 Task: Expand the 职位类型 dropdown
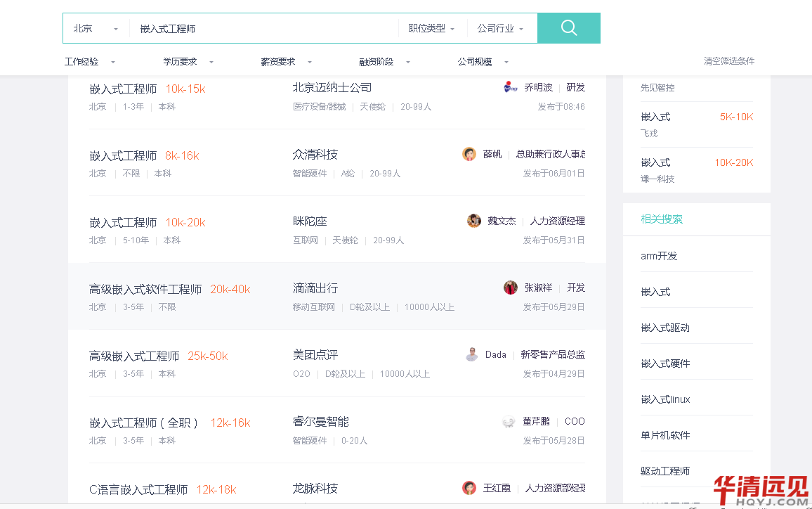[431, 29]
